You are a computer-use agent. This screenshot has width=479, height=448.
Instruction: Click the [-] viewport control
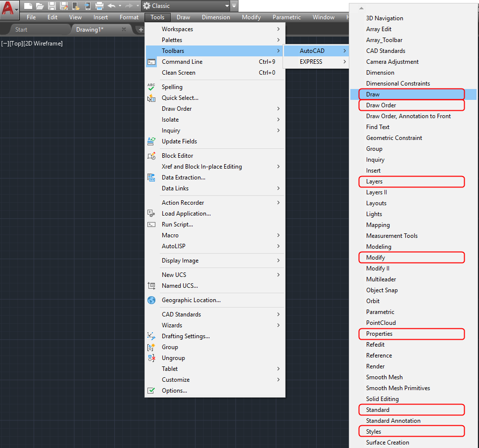5,44
